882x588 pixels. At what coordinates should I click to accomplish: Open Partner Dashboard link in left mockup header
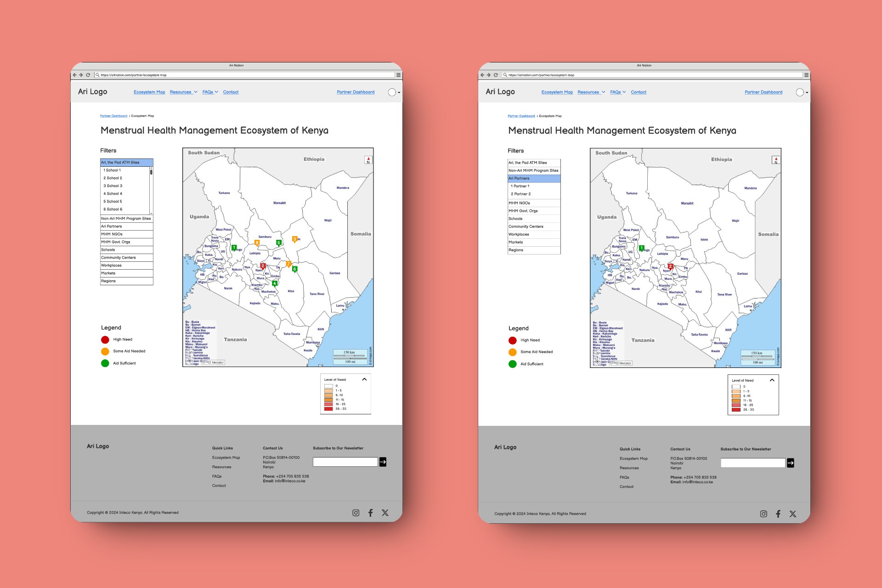pos(356,92)
